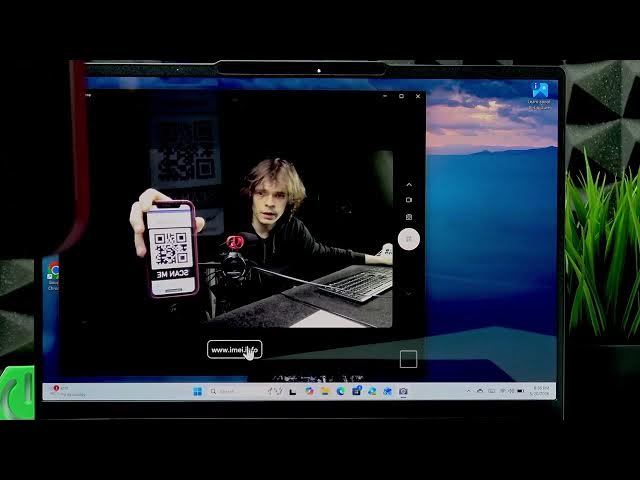Screen dimensions: 640x480
Task: Switch Camera app to video mode
Action: (409, 200)
